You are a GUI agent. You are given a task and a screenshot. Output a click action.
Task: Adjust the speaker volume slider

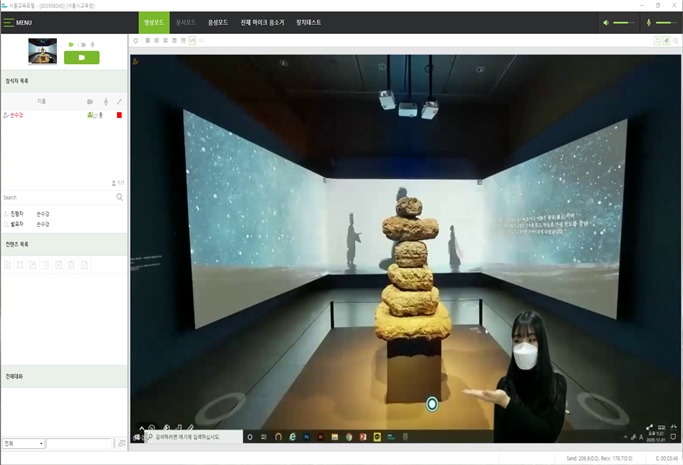(x=623, y=22)
